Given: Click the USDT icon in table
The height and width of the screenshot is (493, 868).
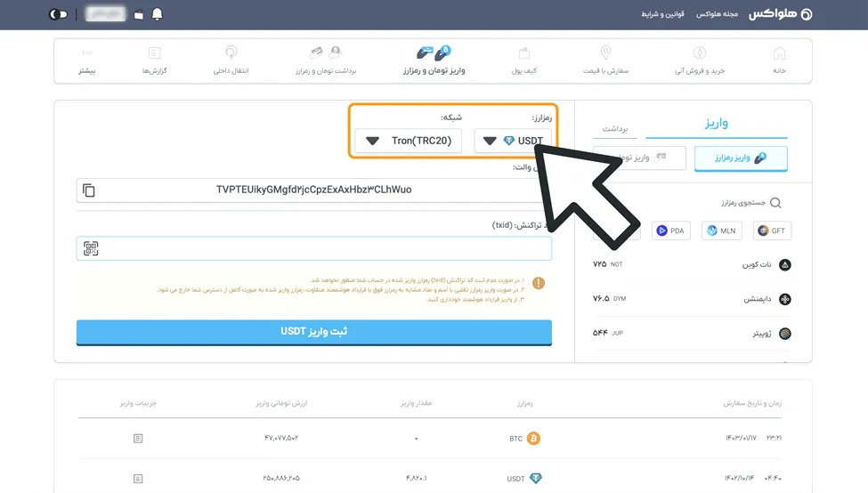Looking at the screenshot, I should coord(536,479).
